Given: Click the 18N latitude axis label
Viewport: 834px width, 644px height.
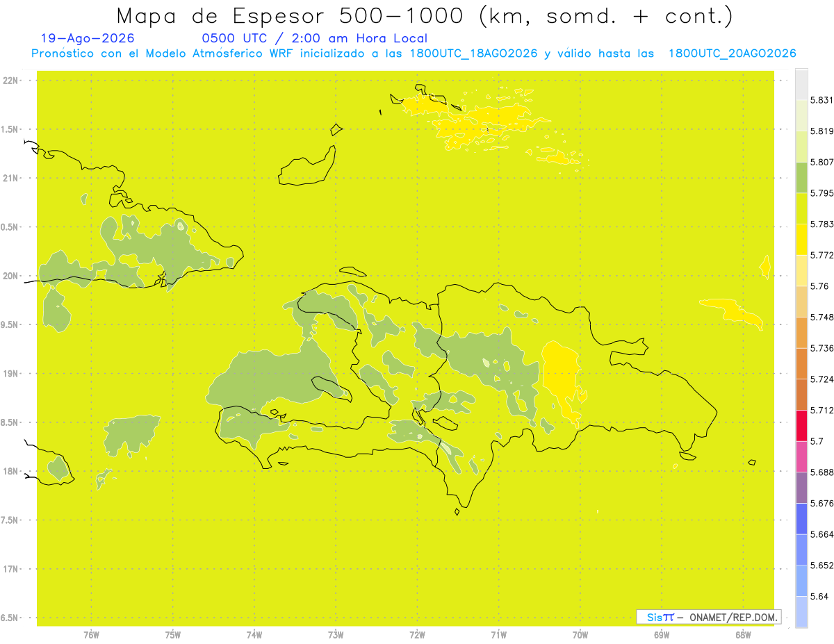Looking at the screenshot, I should point(12,471).
